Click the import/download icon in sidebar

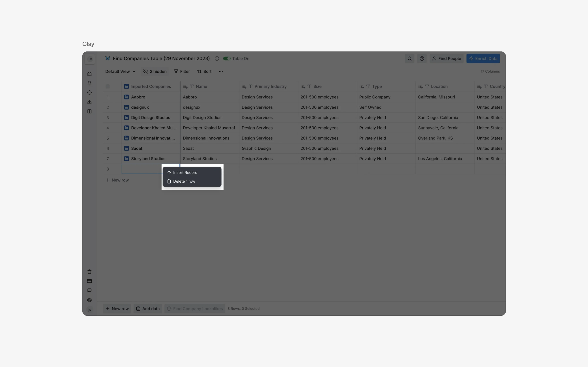pyautogui.click(x=89, y=102)
